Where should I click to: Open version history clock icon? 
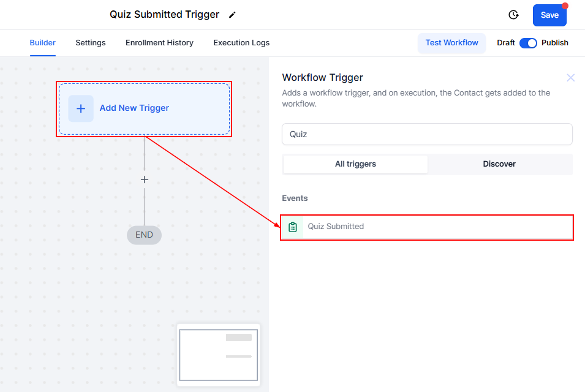tap(513, 15)
